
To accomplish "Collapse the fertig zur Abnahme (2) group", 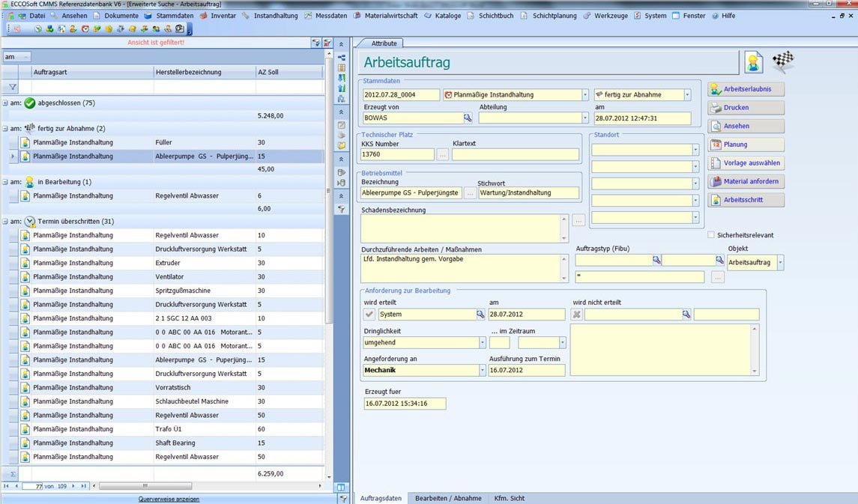I will point(5,129).
